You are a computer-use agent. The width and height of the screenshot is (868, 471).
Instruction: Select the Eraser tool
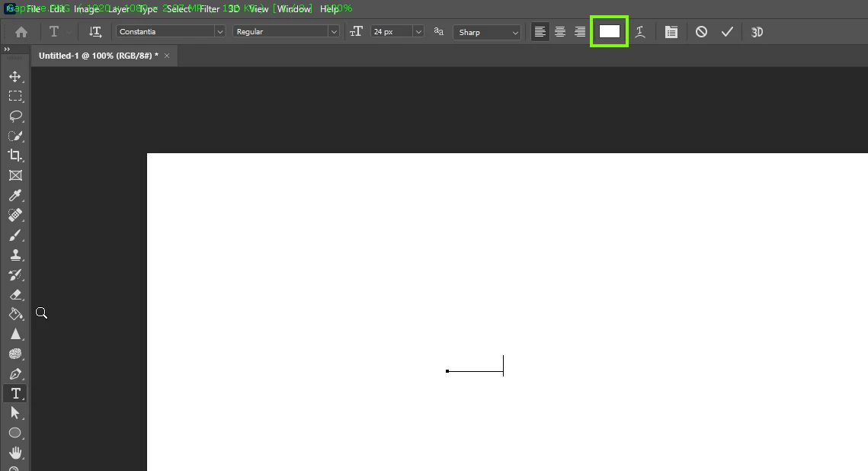click(15, 294)
